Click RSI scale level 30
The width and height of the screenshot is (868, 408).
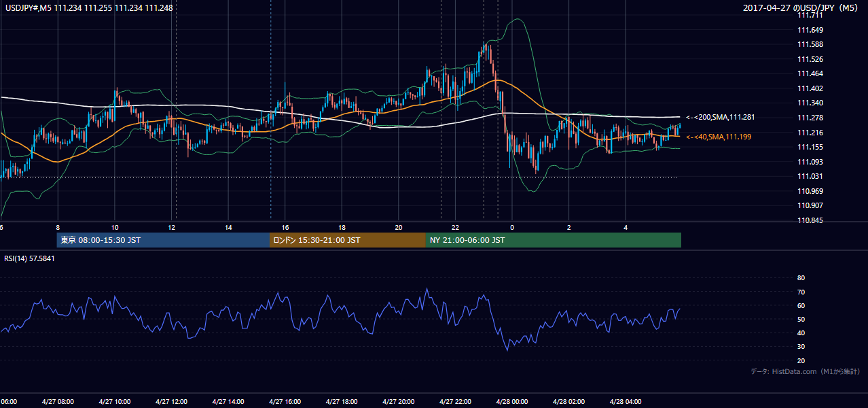tap(801, 347)
